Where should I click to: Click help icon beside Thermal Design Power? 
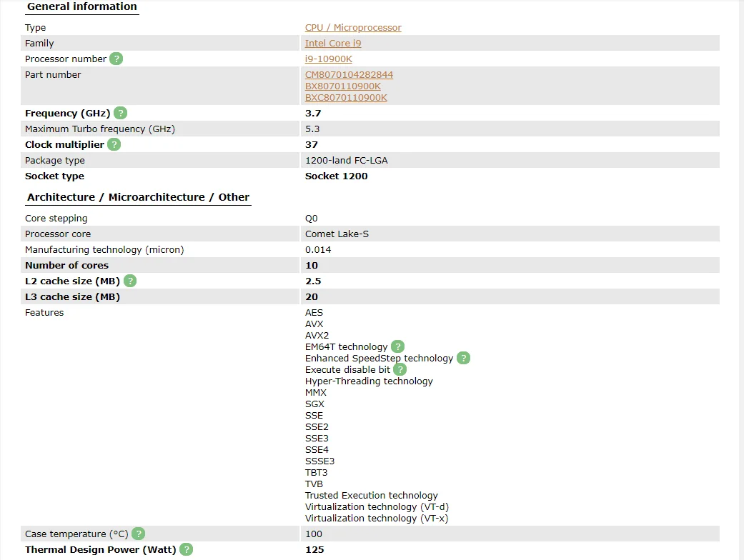click(187, 549)
